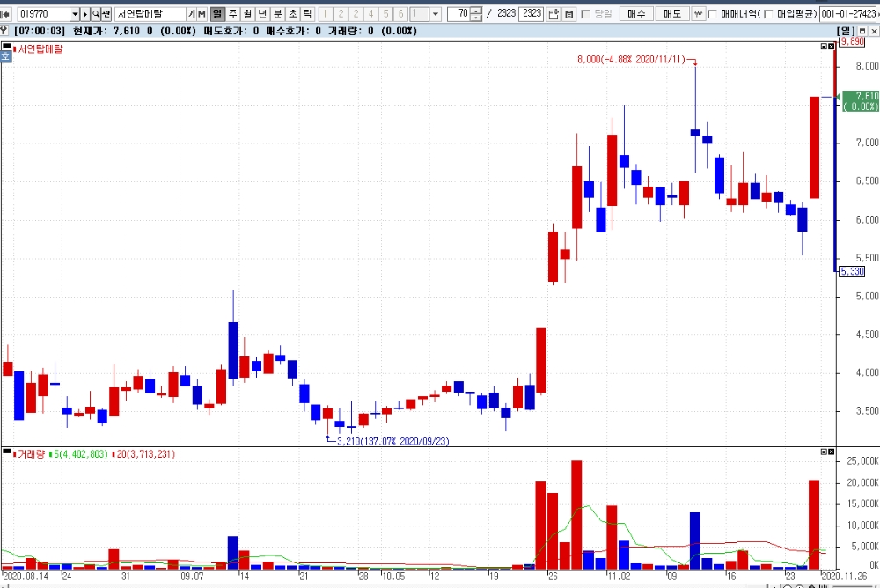This screenshot has width=880, height=588.
Task: Click the previous stock arrow icon at far left
Action: [5, 14]
